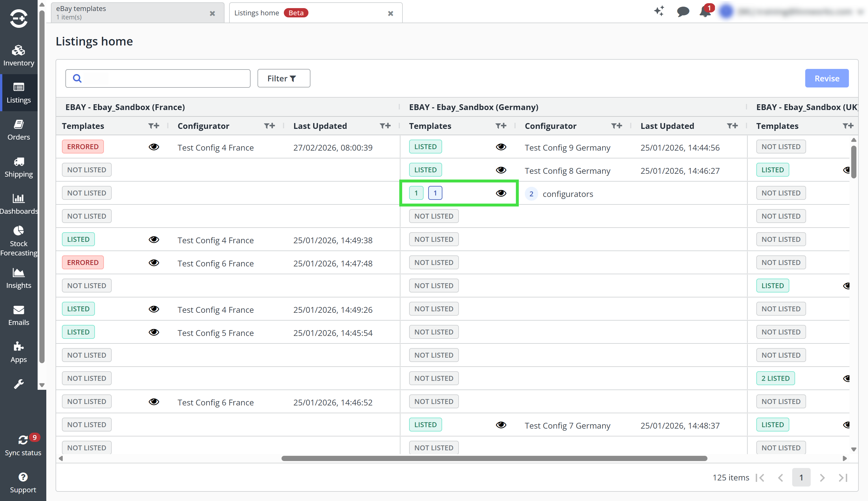Viewport: 868px width, 501px height.
Task: Open filter for France Last Updated column
Action: pos(385,126)
